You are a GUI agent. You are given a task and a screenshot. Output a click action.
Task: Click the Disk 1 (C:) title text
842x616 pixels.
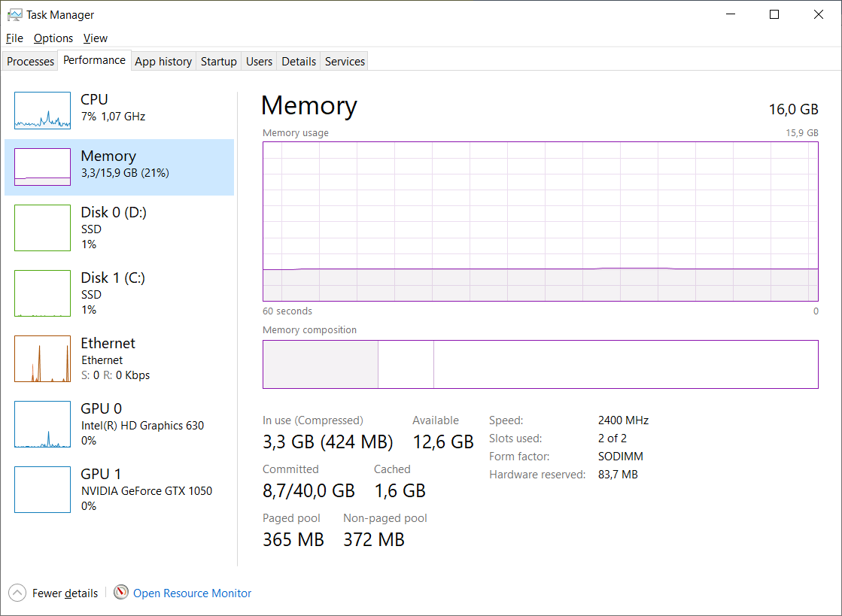click(x=113, y=278)
